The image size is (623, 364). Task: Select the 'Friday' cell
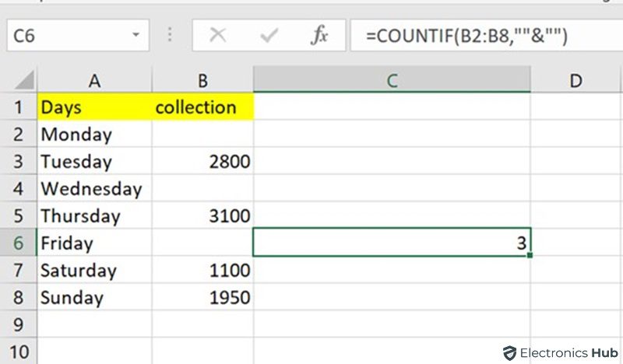point(94,243)
